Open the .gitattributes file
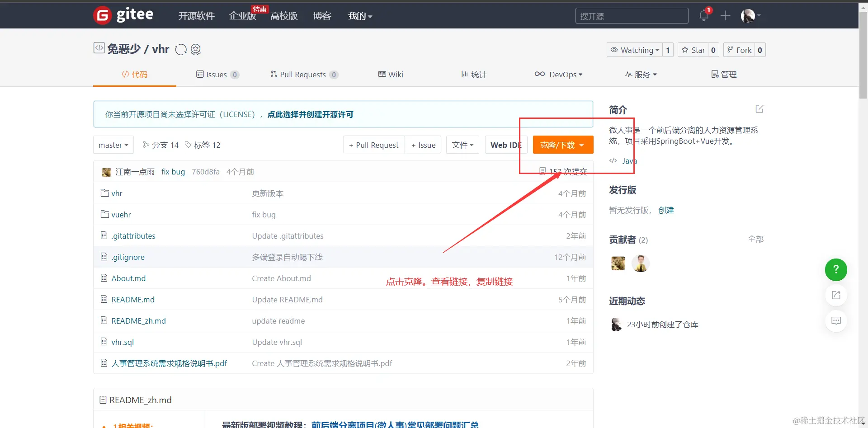The height and width of the screenshot is (428, 868). coord(133,236)
